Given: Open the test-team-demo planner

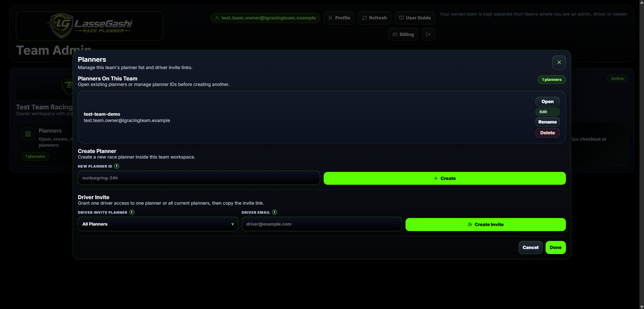Looking at the screenshot, I should pos(547,102).
